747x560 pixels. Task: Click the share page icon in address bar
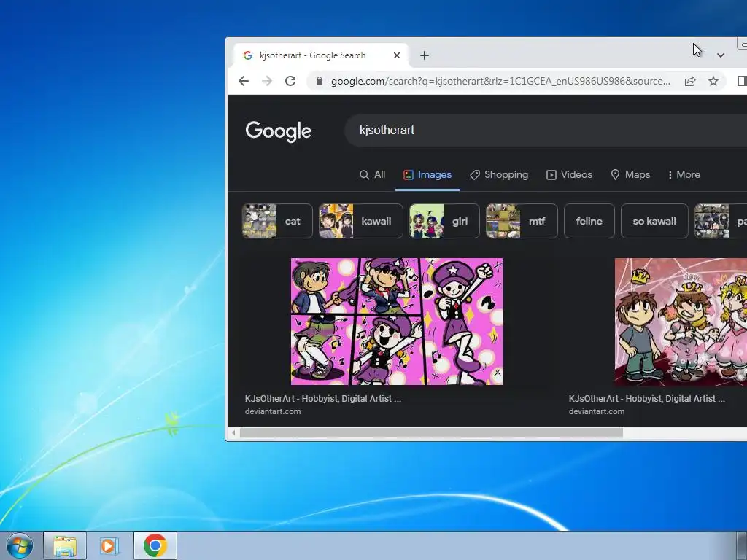[690, 82]
